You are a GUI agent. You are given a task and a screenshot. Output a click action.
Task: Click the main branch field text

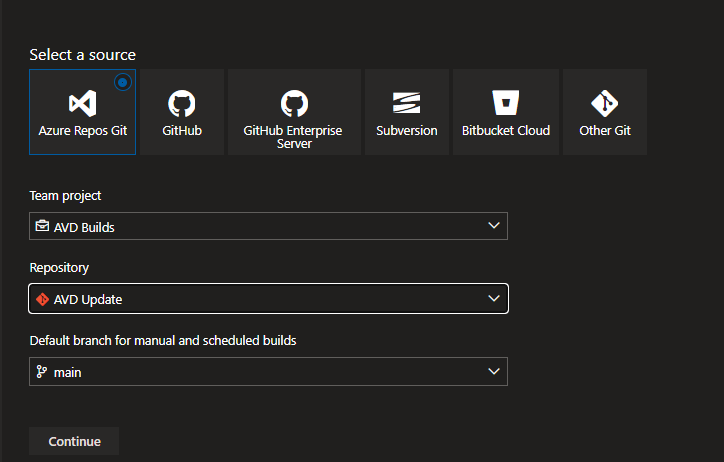(67, 372)
